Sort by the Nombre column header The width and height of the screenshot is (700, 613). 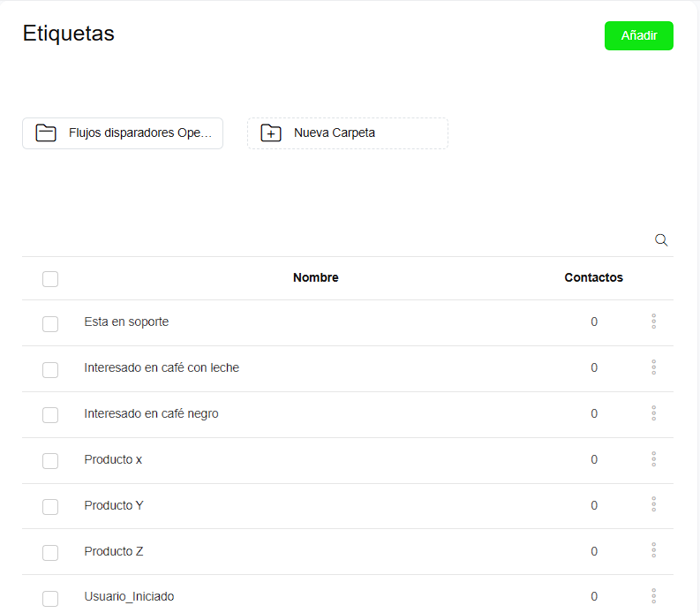[315, 277]
